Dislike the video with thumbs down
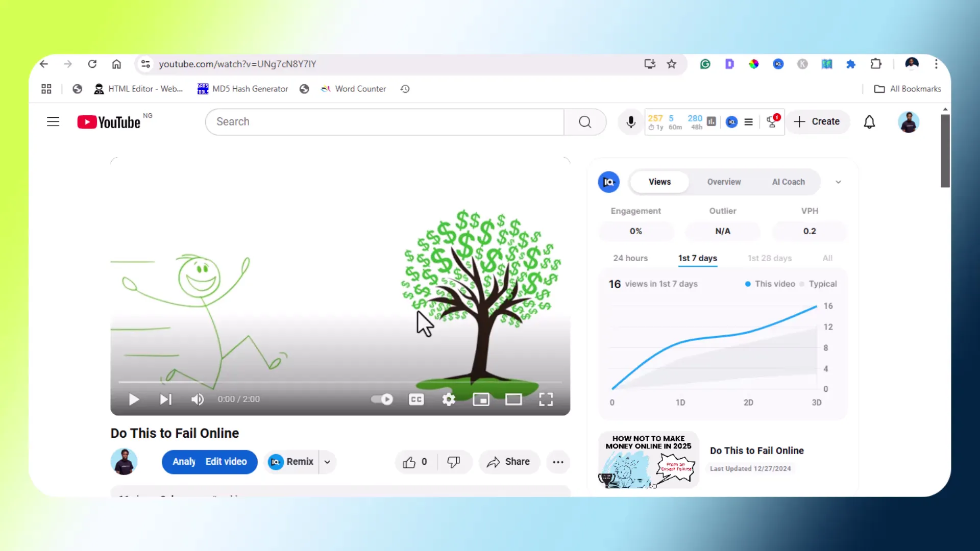980x551 pixels. click(x=453, y=462)
